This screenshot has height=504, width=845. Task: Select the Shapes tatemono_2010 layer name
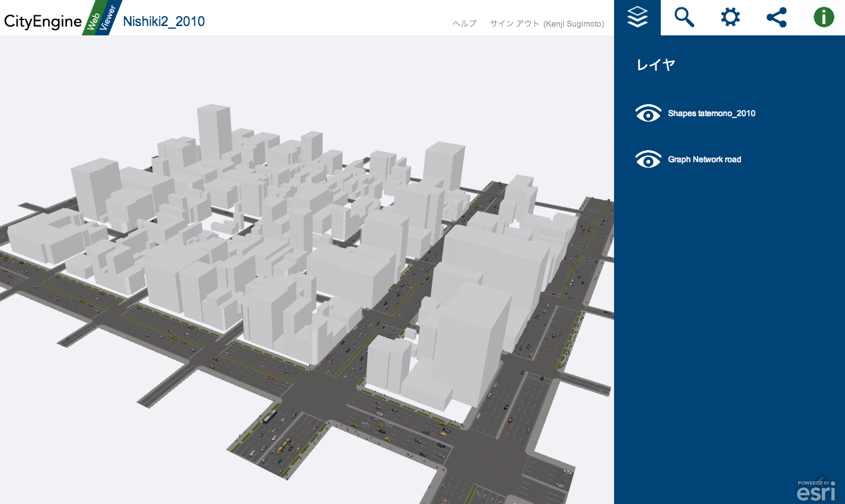(x=712, y=113)
